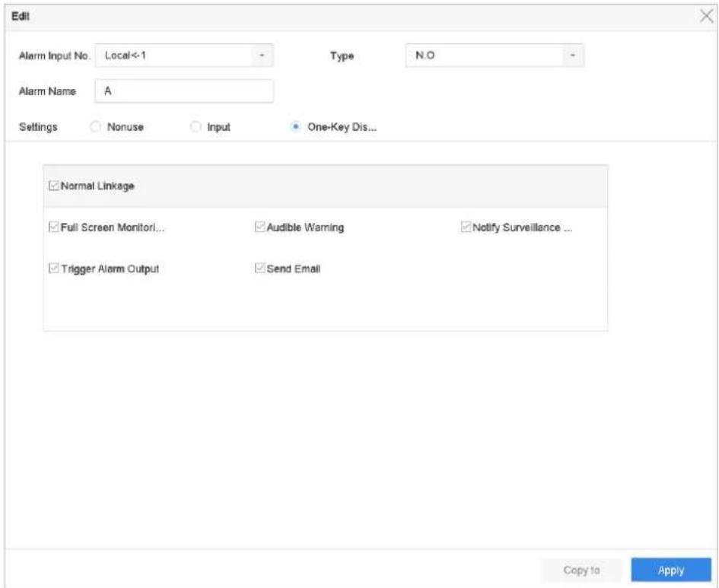Image resolution: width=719 pixels, height=588 pixels.
Task: Toggle the Normal Linkage checkbox
Action: pyautogui.click(x=54, y=186)
